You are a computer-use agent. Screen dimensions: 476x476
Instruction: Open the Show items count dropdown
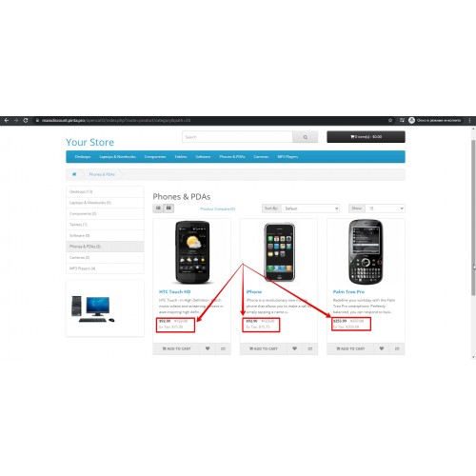tap(385, 208)
